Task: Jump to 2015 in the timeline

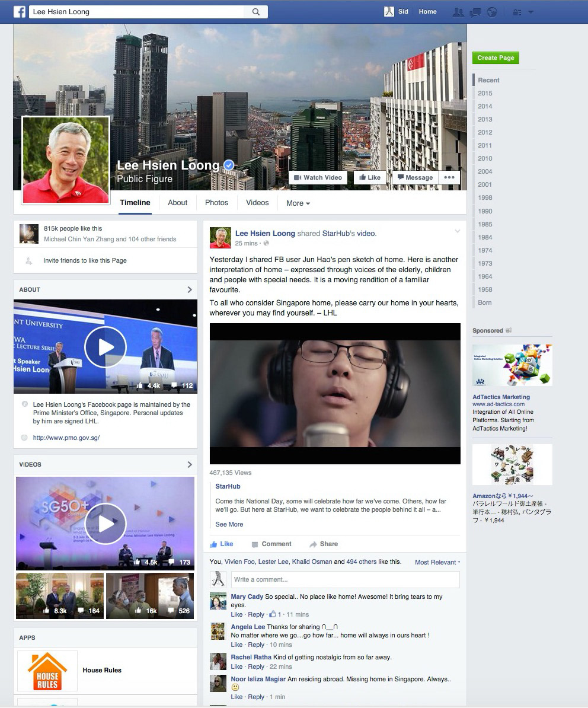Action: pos(485,93)
